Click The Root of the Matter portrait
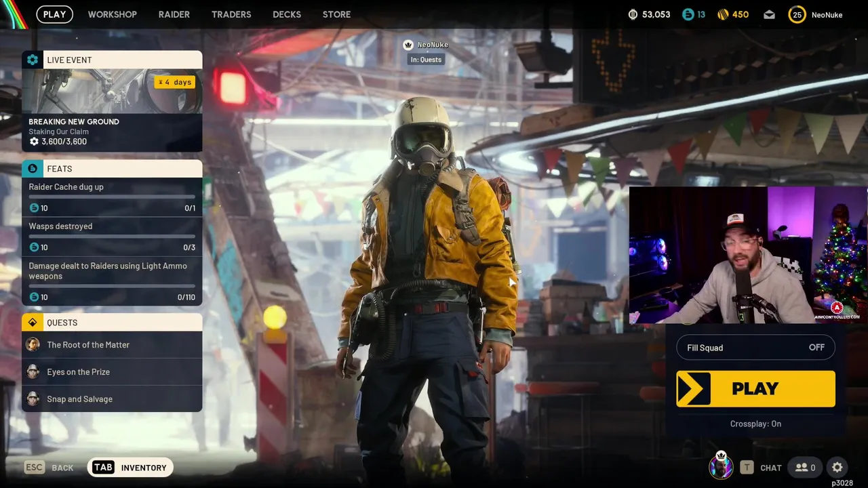868x488 pixels. (x=33, y=344)
